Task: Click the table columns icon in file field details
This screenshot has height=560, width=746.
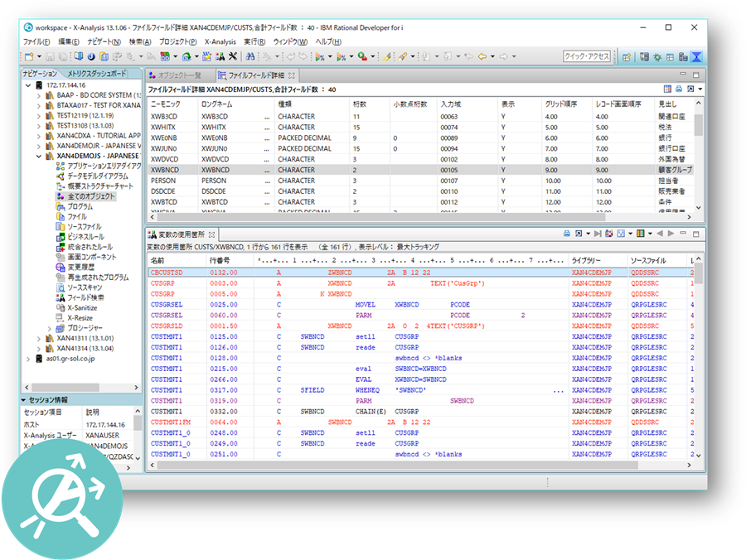Action: point(667,89)
